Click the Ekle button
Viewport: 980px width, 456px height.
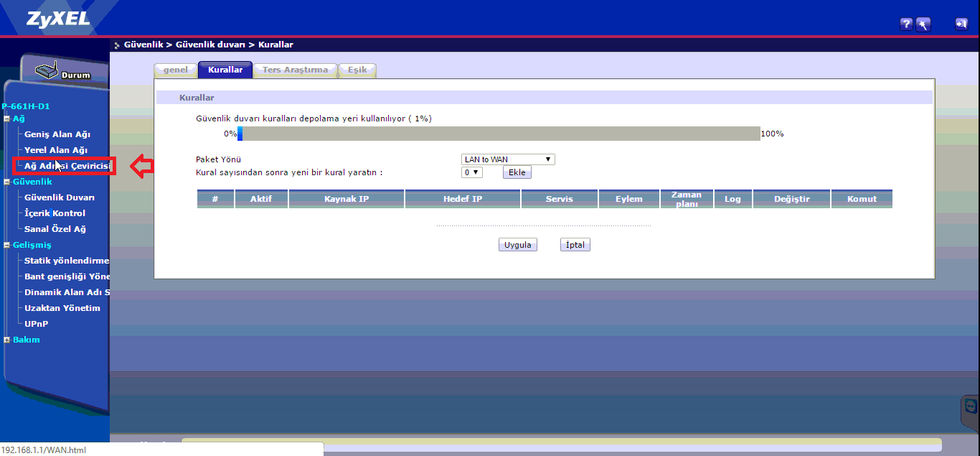click(517, 172)
